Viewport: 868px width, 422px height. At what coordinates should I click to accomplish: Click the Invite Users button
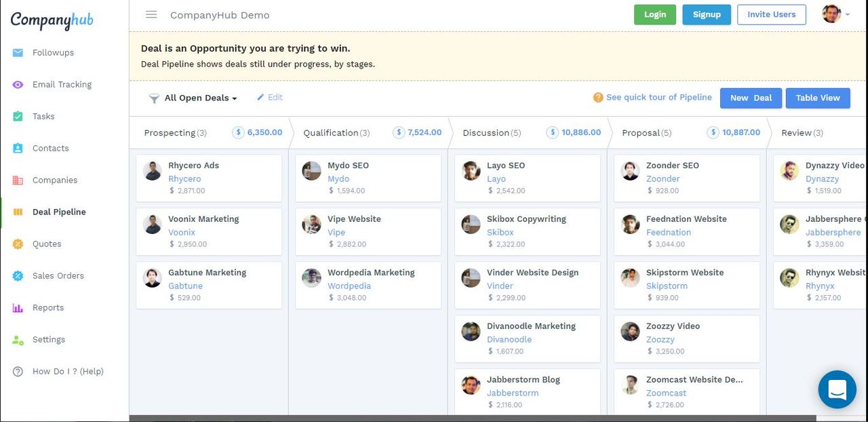[771, 15]
